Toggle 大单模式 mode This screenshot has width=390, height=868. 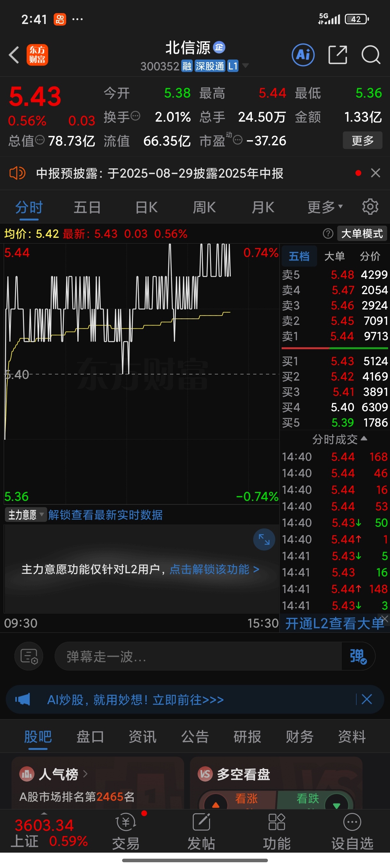click(x=362, y=234)
